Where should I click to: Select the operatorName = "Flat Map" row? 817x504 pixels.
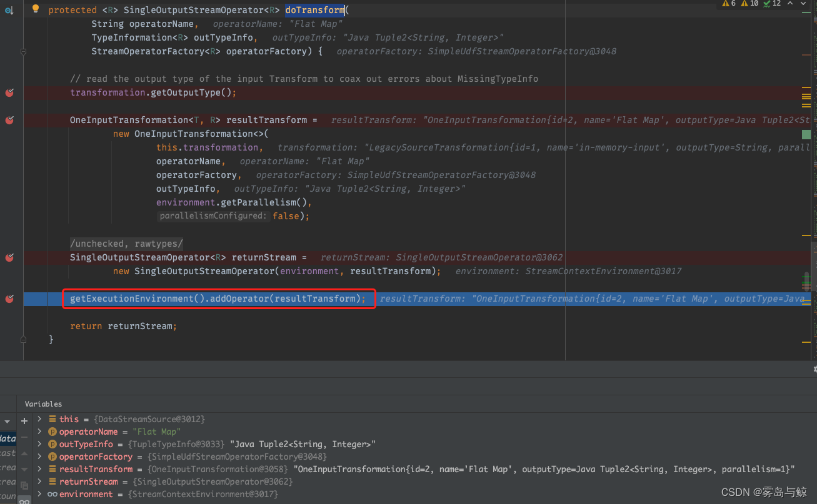tap(425, 432)
